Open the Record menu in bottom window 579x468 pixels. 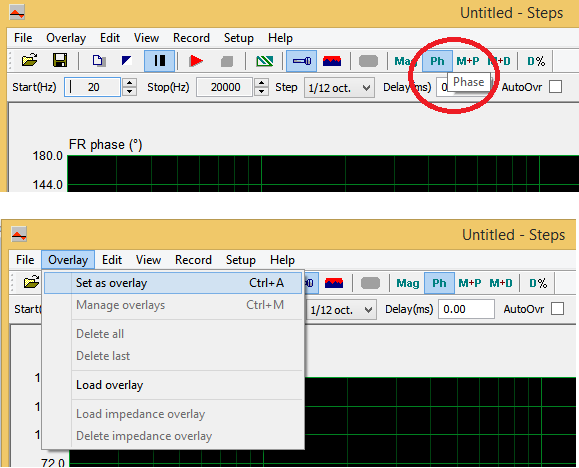pos(193,260)
